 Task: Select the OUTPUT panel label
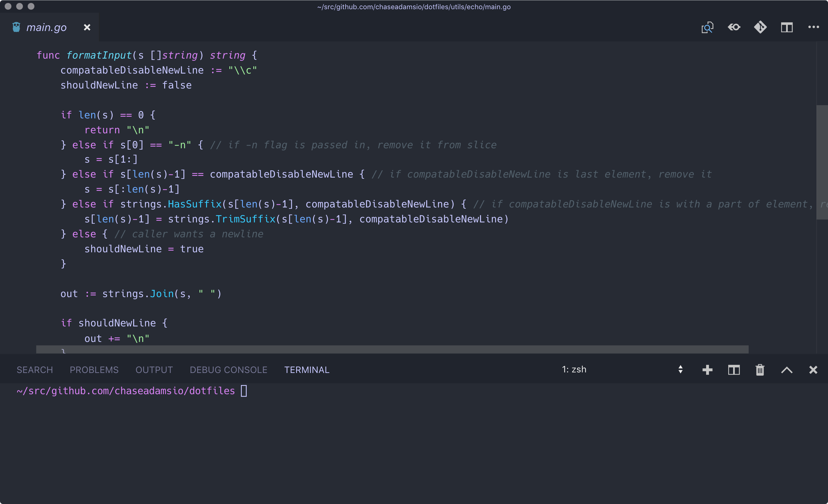tap(154, 369)
